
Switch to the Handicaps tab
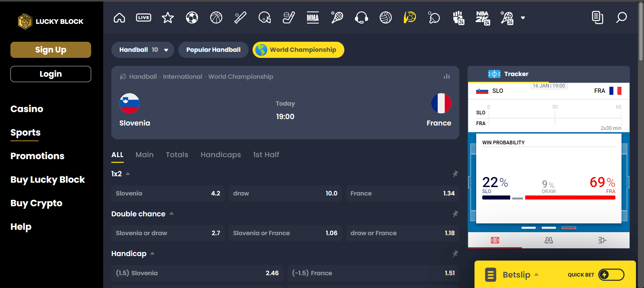point(221,155)
